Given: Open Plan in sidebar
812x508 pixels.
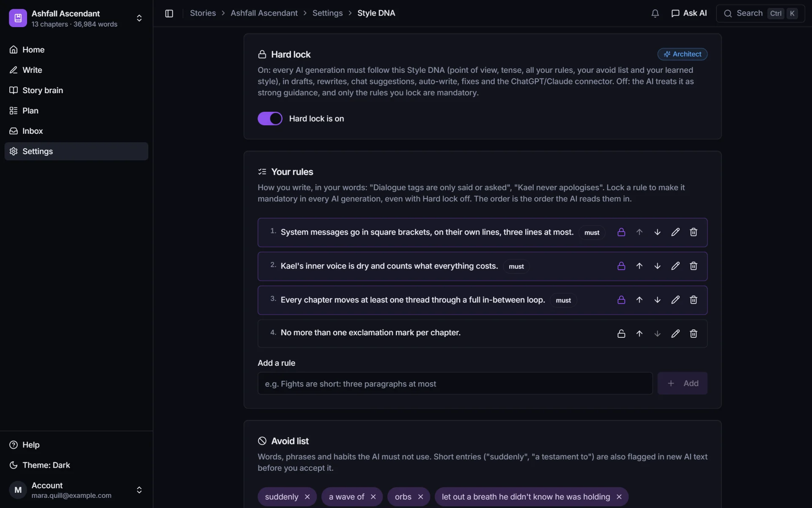Looking at the screenshot, I should click(x=76, y=110).
